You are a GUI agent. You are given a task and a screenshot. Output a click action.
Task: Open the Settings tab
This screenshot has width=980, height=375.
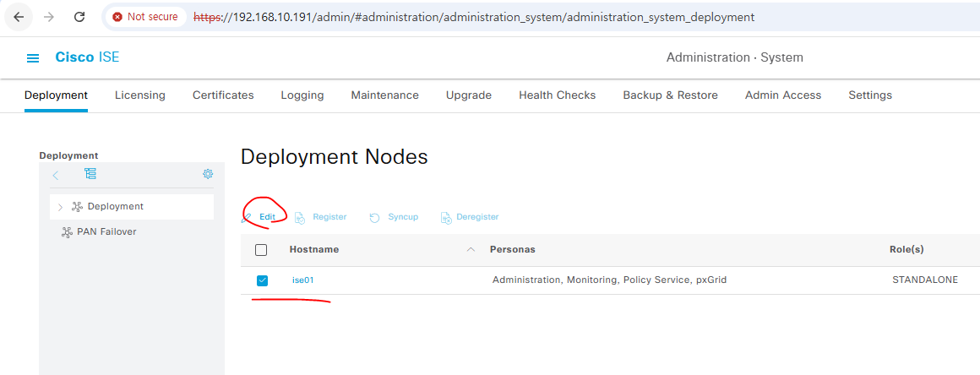pos(870,95)
